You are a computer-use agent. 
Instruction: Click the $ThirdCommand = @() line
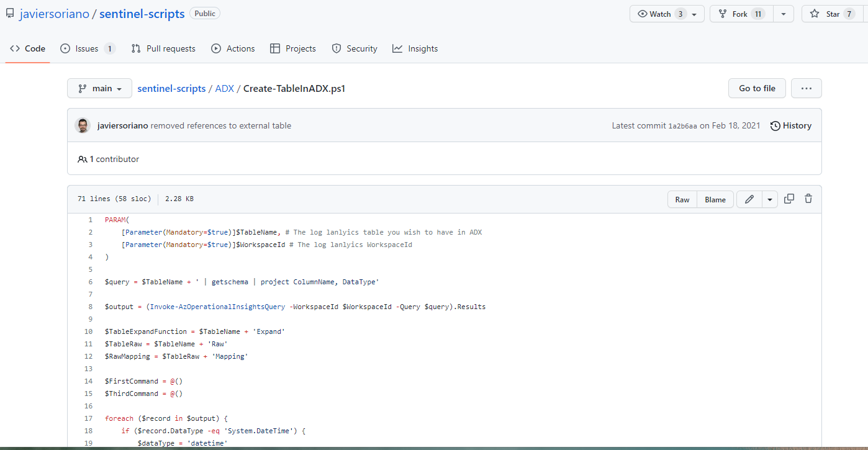click(144, 394)
